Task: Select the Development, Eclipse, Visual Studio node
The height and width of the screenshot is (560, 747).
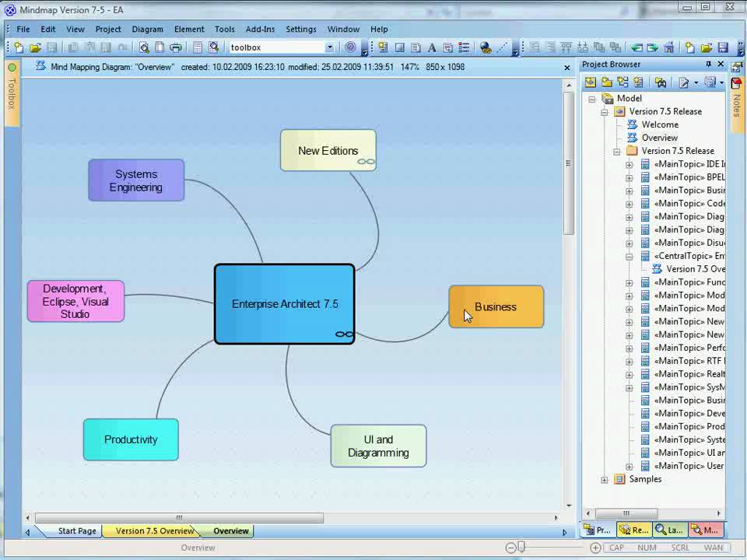Action: pos(75,302)
